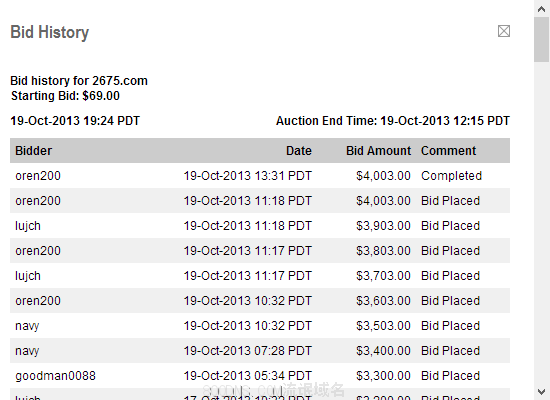This screenshot has width=550, height=400.
Task: Click the Date column header
Action: pyautogui.click(x=299, y=151)
